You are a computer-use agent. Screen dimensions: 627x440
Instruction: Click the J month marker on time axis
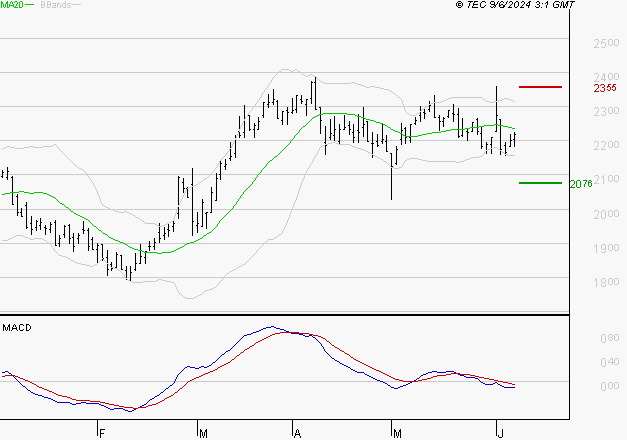[500, 433]
